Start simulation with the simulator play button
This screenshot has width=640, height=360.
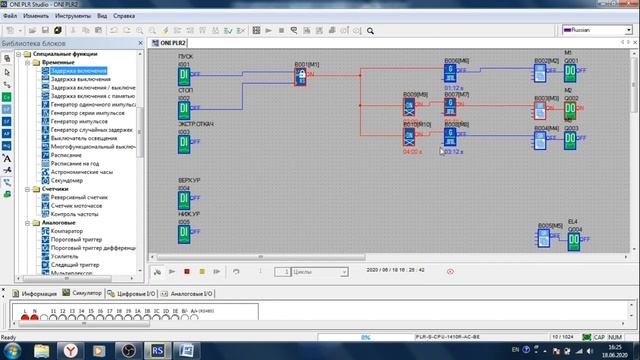point(172,271)
